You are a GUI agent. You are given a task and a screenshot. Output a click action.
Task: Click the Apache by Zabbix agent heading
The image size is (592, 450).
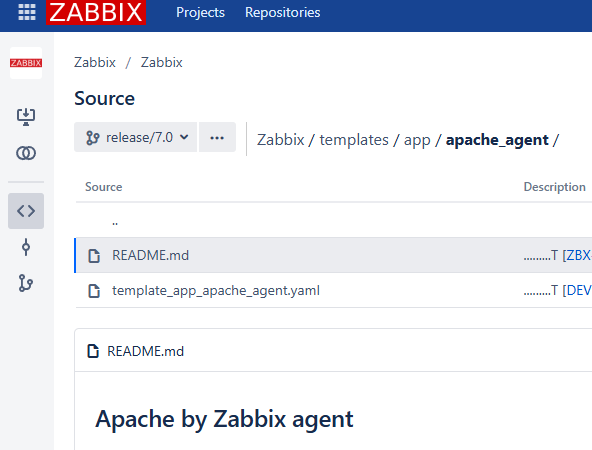click(x=224, y=419)
